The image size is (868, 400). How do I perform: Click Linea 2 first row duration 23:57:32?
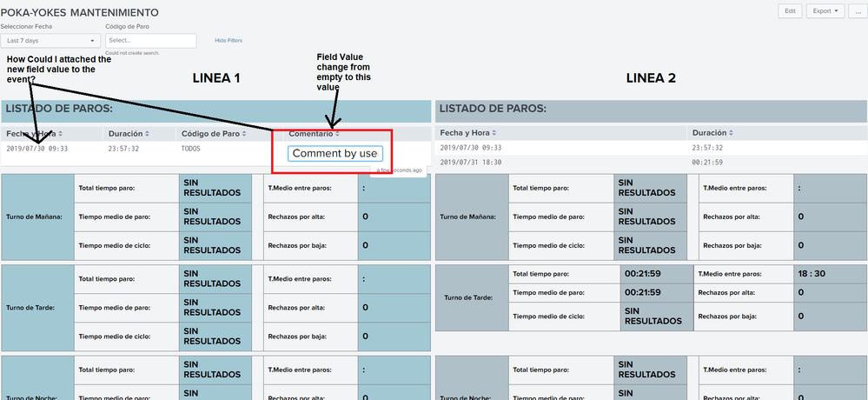tap(707, 148)
